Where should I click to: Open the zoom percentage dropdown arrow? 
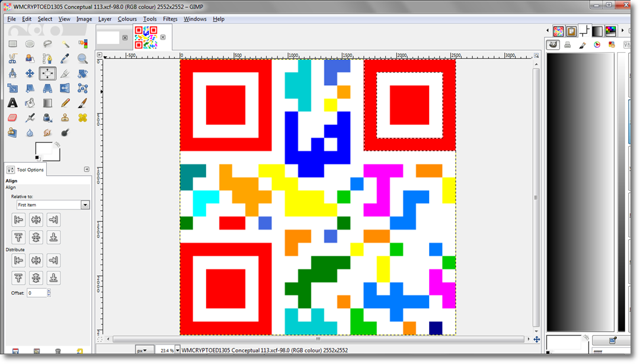(178, 350)
